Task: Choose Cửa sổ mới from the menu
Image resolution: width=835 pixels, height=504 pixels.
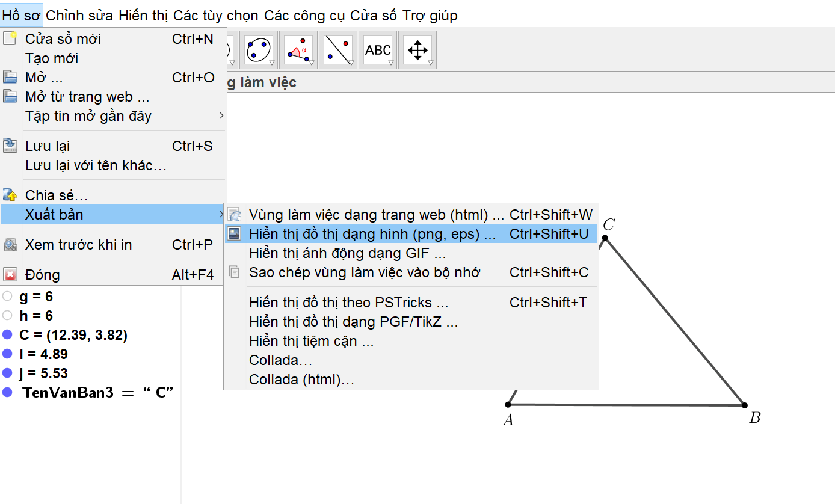Action: (x=114, y=39)
